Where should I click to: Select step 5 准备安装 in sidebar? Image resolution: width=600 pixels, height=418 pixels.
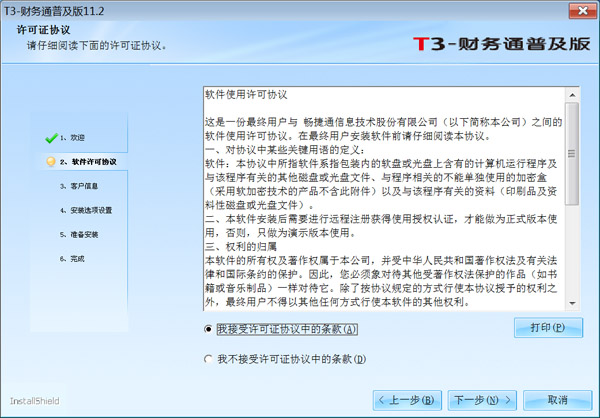(84, 234)
